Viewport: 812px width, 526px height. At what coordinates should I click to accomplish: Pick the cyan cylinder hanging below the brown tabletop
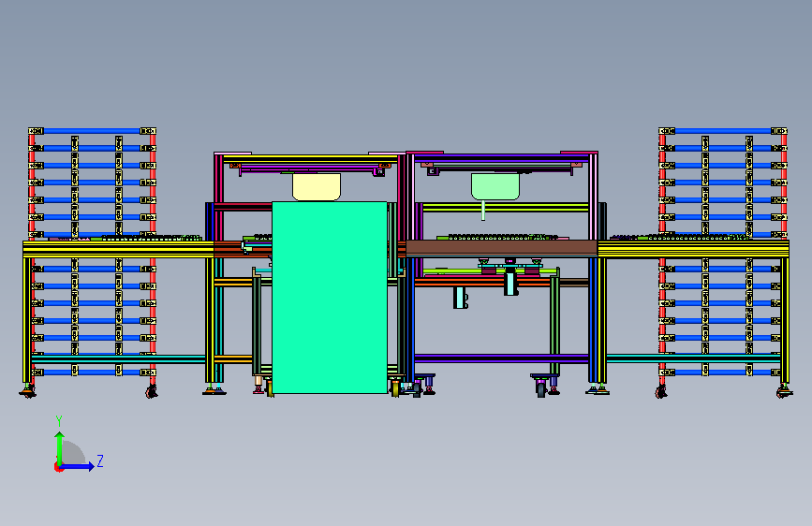coord(511,283)
